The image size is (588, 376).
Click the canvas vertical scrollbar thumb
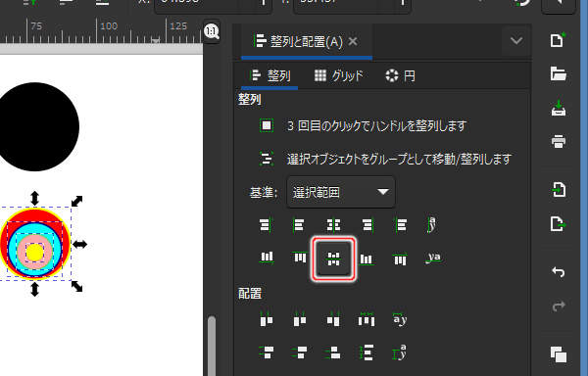(x=212, y=346)
